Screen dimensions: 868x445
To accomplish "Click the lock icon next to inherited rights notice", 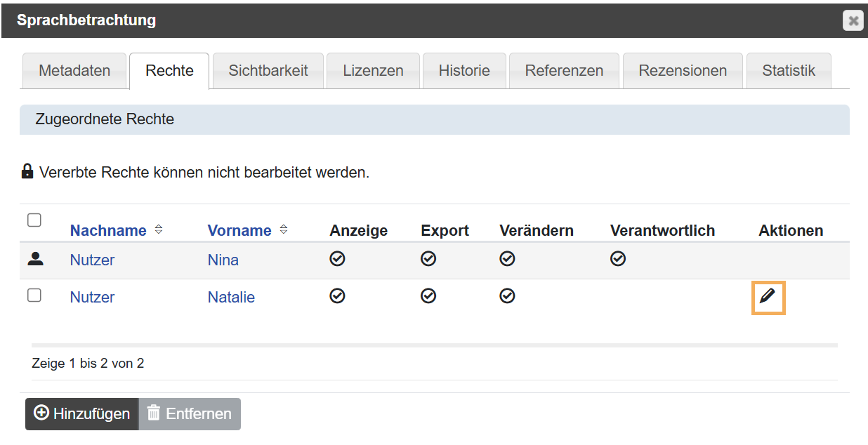I will tap(27, 171).
